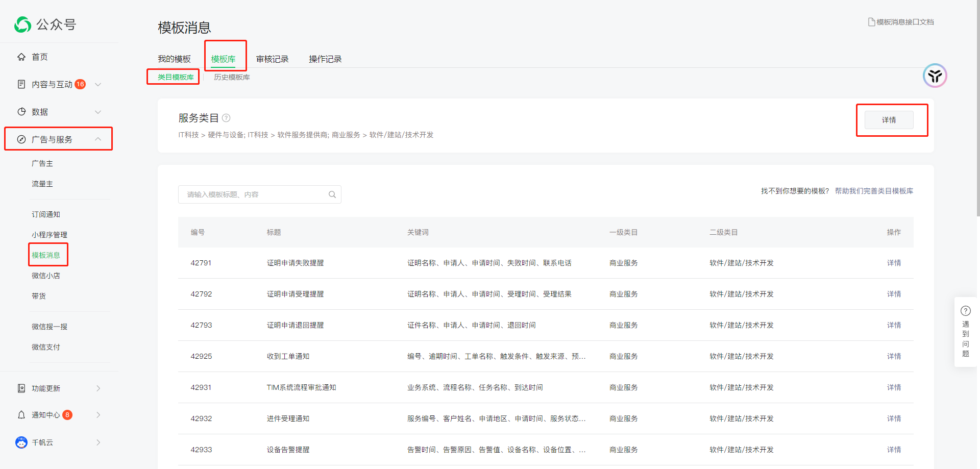
Task: Click the 千帆云 avatar icon
Action: (21, 442)
